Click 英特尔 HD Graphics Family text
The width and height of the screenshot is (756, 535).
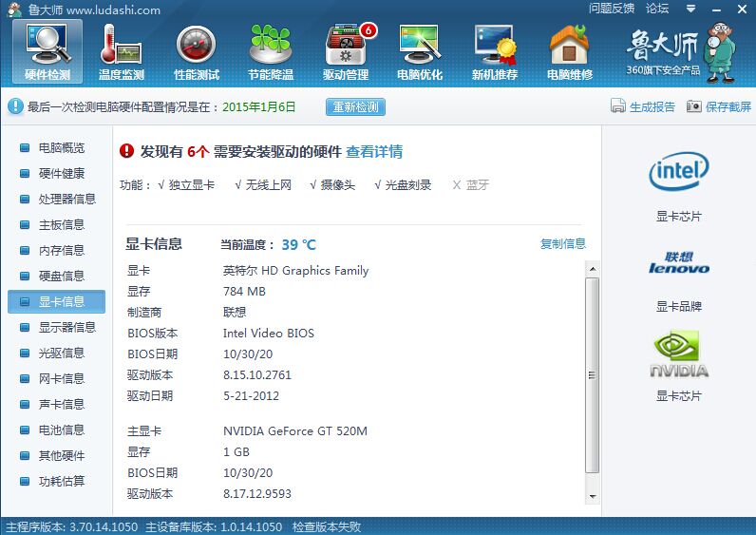tap(295, 271)
